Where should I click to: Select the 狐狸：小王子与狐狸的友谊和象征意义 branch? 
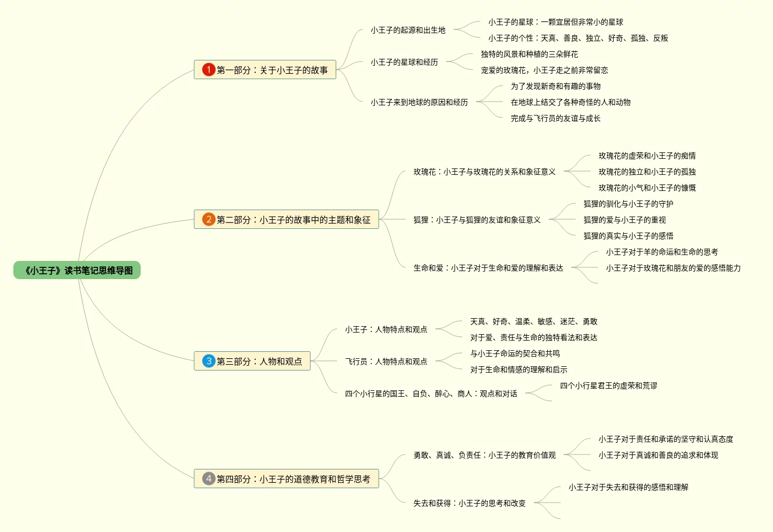[x=477, y=220]
